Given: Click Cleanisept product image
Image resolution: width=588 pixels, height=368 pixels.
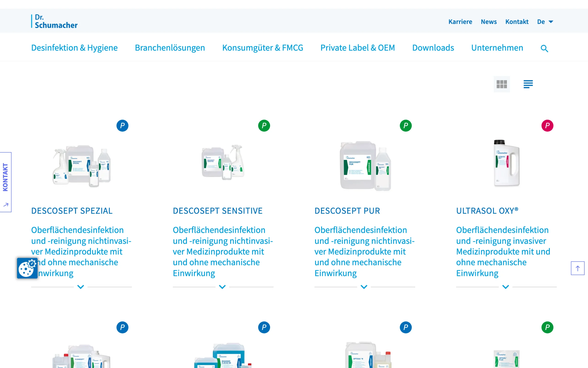Looking at the screenshot, I should pyautogui.click(x=82, y=356).
